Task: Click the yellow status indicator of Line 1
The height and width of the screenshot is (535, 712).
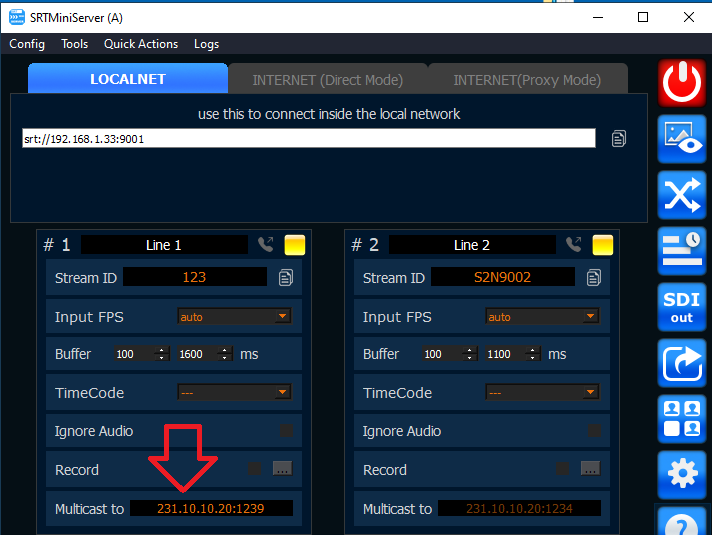Action: click(295, 245)
